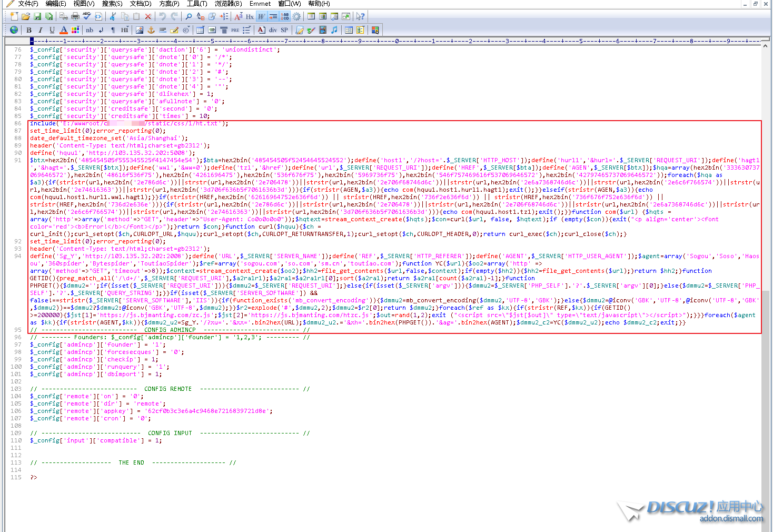Viewport: 773px width, 532px height.
Task: Insert an image tag
Action: pos(140,30)
